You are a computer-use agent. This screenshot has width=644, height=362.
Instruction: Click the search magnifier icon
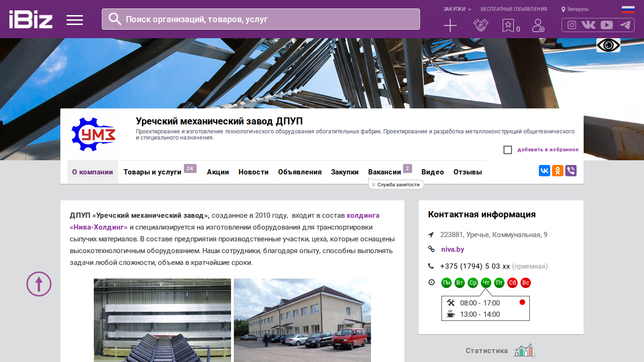[115, 19]
